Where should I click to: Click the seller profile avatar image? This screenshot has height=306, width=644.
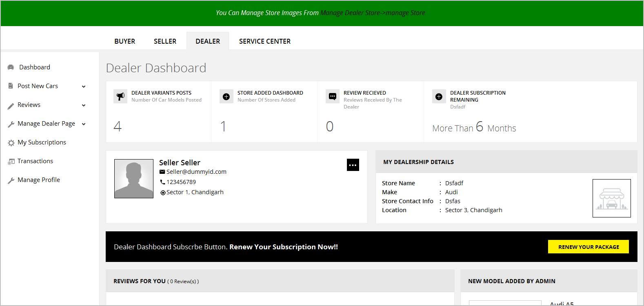coord(134,179)
